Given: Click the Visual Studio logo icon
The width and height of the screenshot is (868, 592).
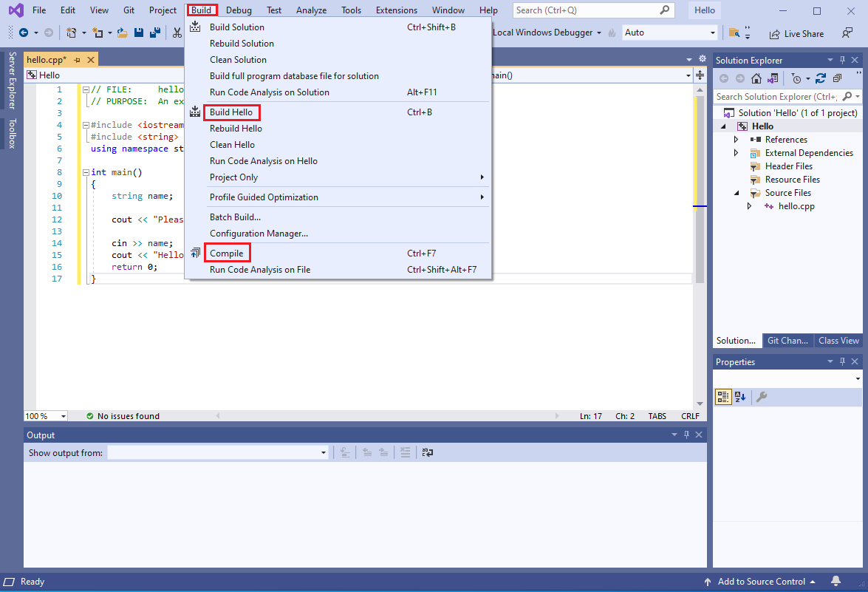Looking at the screenshot, I should point(16,10).
